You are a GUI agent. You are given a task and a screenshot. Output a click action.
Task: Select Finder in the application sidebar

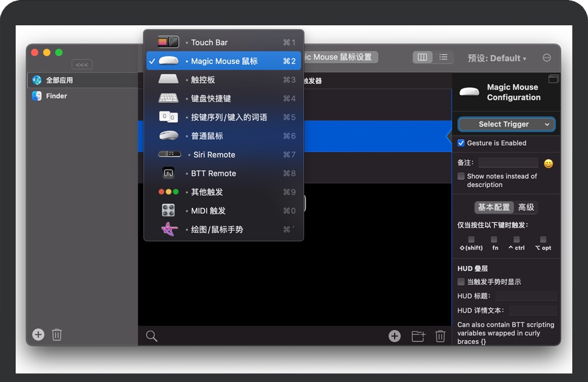pyautogui.click(x=56, y=95)
